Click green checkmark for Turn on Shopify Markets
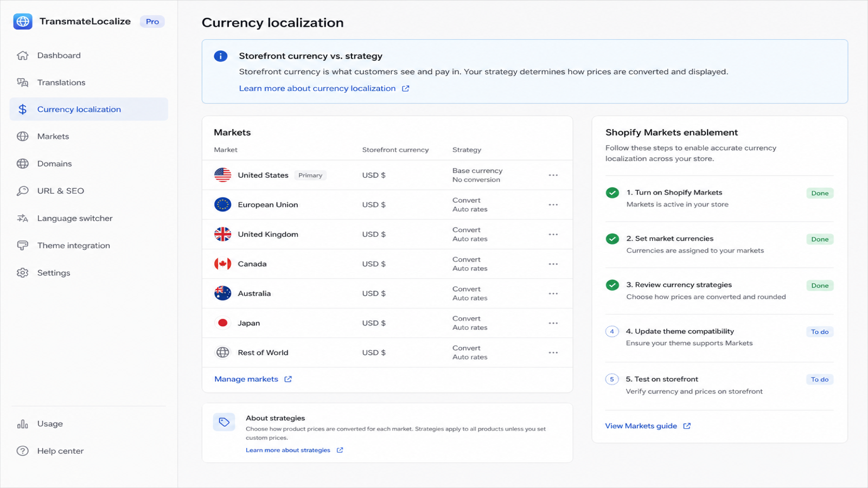 [x=612, y=193]
